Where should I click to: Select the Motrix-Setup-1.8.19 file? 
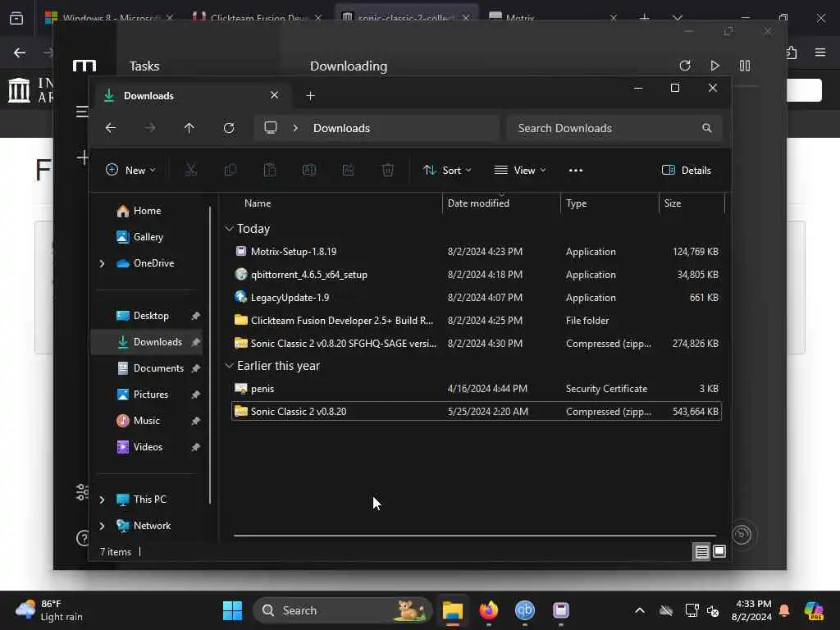477,252
